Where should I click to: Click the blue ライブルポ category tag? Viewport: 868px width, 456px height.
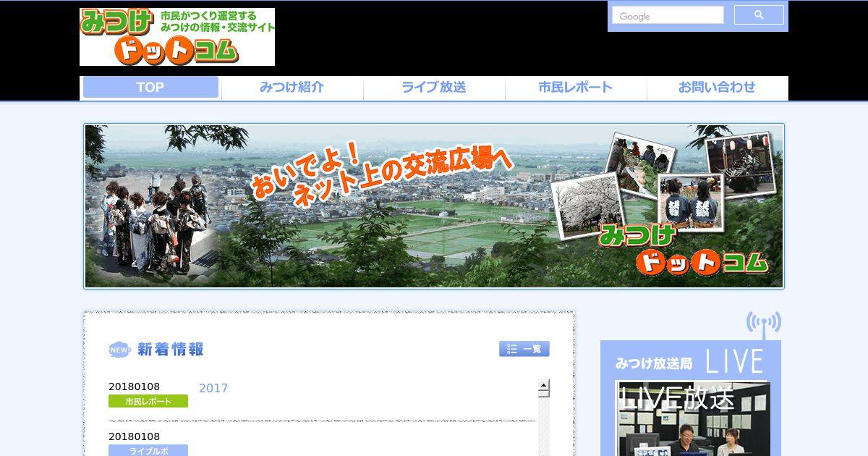pyautogui.click(x=148, y=450)
